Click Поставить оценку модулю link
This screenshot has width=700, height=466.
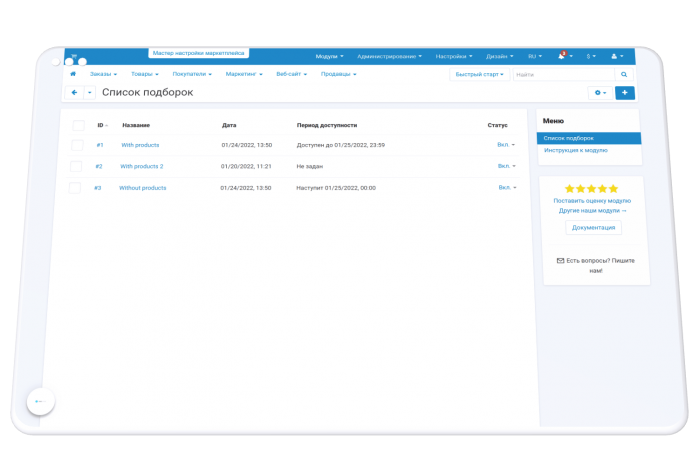point(592,201)
